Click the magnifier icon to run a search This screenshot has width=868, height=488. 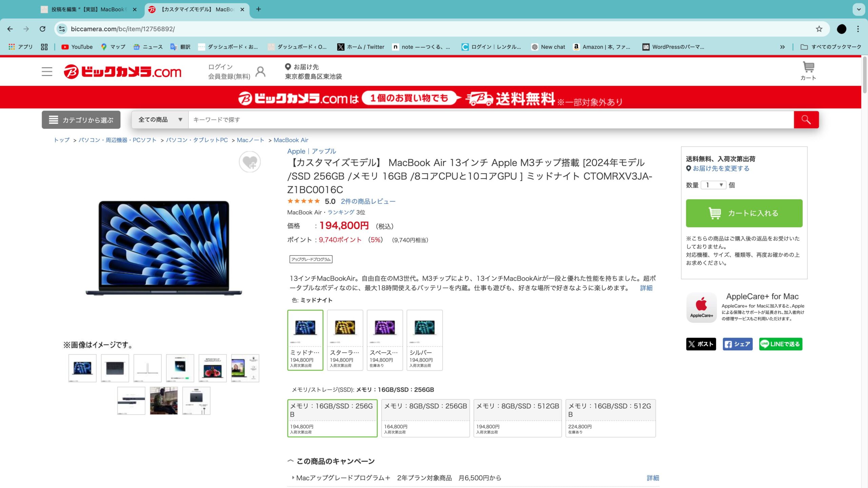click(806, 119)
